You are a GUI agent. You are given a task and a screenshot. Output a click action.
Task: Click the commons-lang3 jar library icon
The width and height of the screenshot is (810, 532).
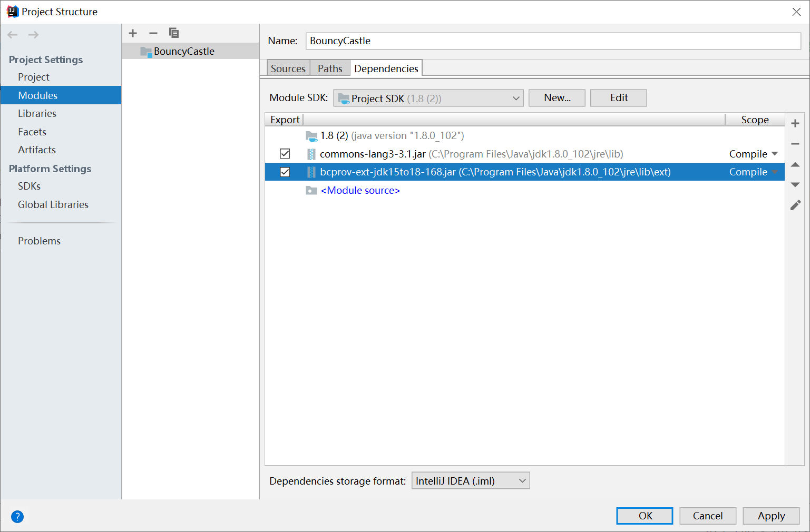tap(311, 154)
